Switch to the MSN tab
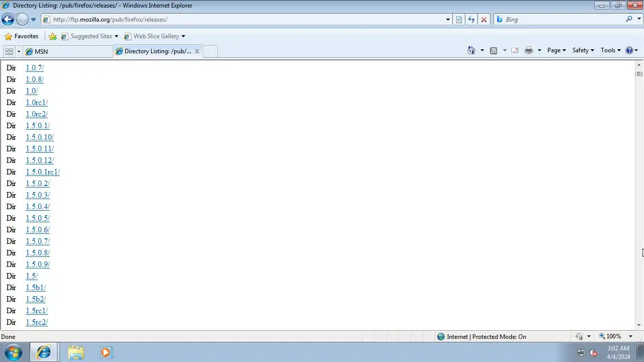Viewport: 644px width, 362px height. (x=68, y=51)
